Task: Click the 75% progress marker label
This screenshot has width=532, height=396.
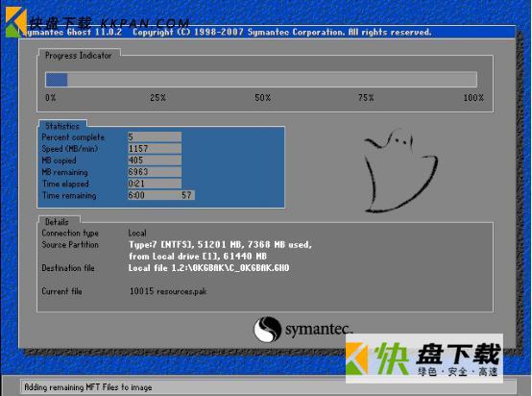Action: coord(366,98)
